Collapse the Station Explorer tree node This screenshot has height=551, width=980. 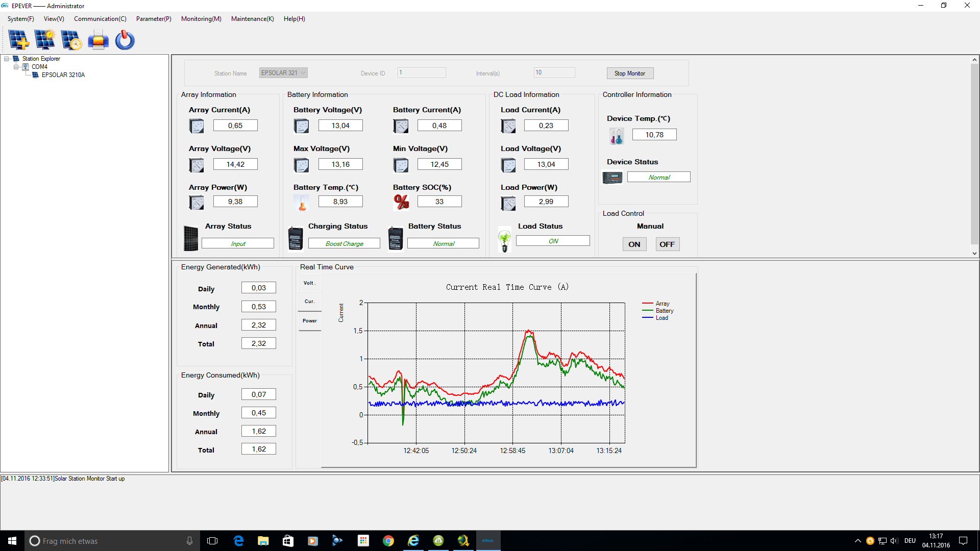tap(7, 59)
